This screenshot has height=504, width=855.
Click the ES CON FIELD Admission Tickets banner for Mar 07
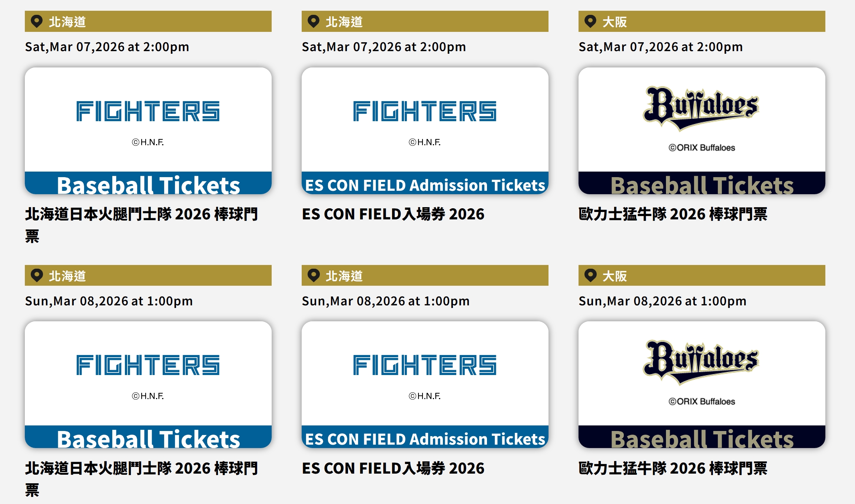click(x=425, y=185)
